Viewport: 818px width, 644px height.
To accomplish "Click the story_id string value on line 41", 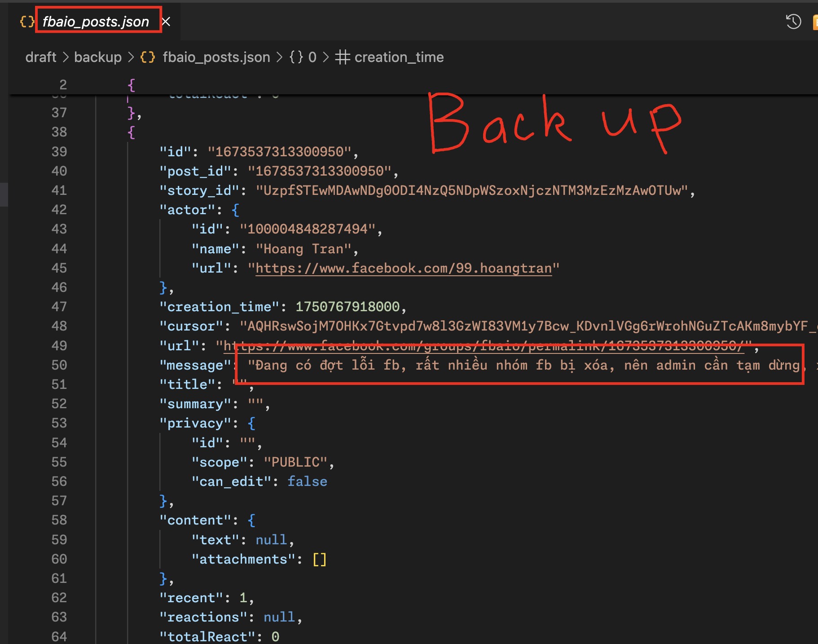I will 472,190.
